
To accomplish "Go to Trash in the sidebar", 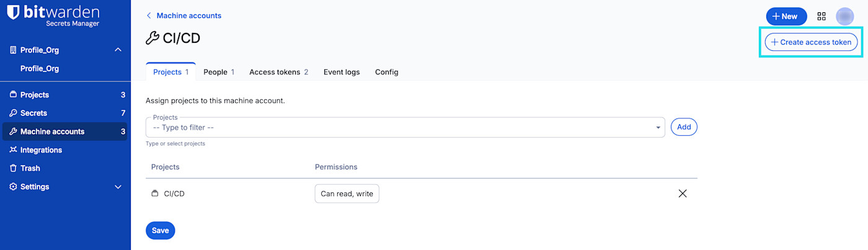I will tap(30, 168).
